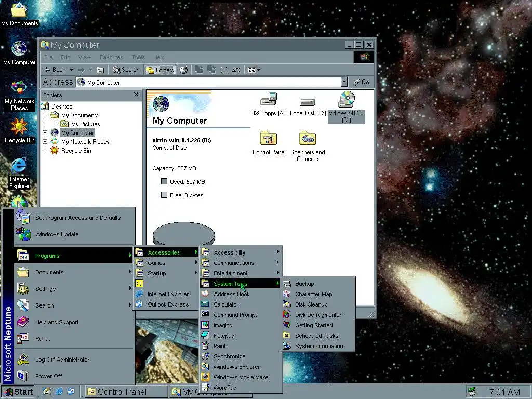Open the Views dropdown toolbar button
Viewport: 532px width, 399px height.
pyautogui.click(x=254, y=70)
